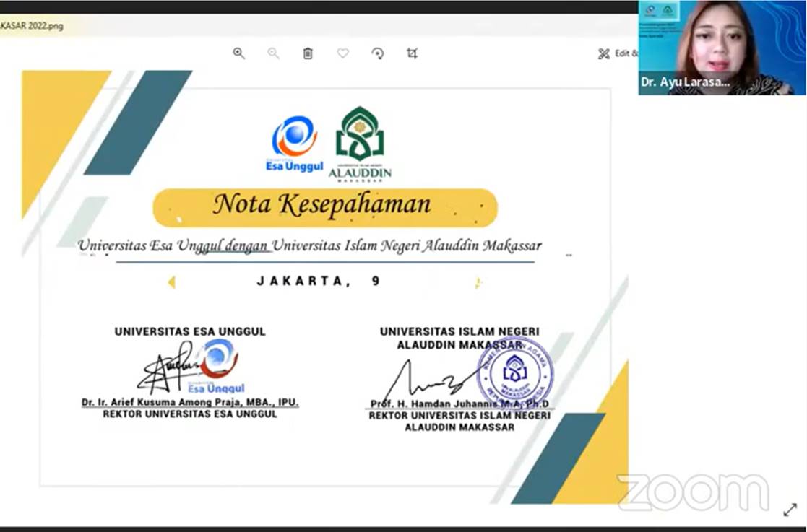Click name Prof. H. Hamdan Juhannis
The width and height of the screenshot is (807, 532).
click(x=459, y=404)
